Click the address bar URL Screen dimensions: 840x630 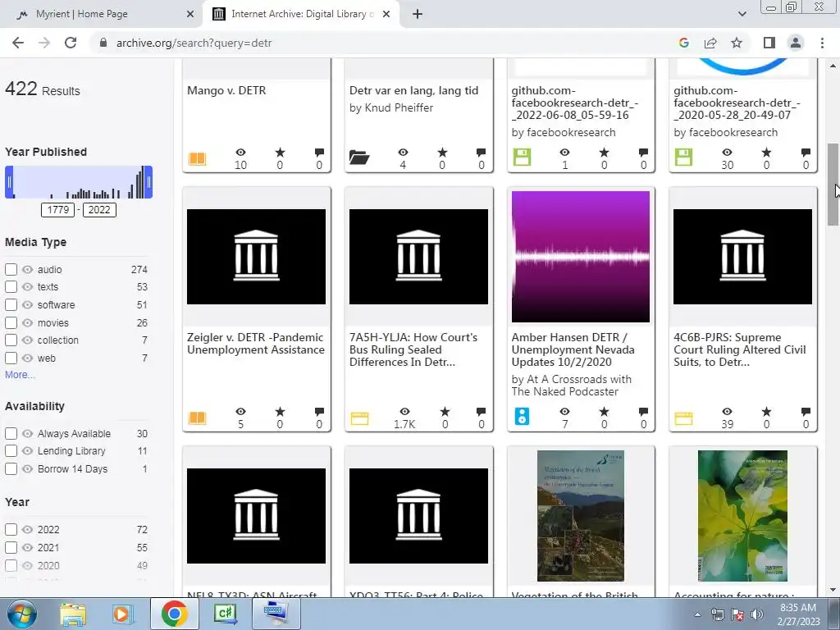coord(194,43)
